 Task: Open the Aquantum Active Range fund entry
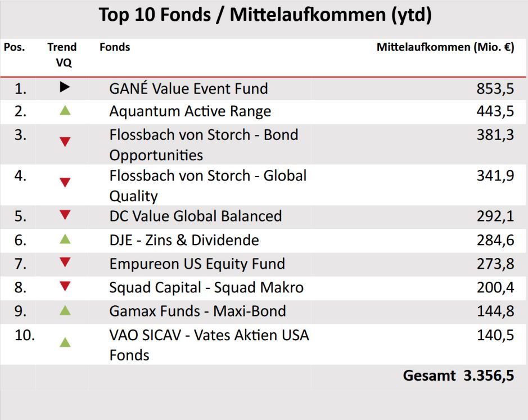(190, 111)
